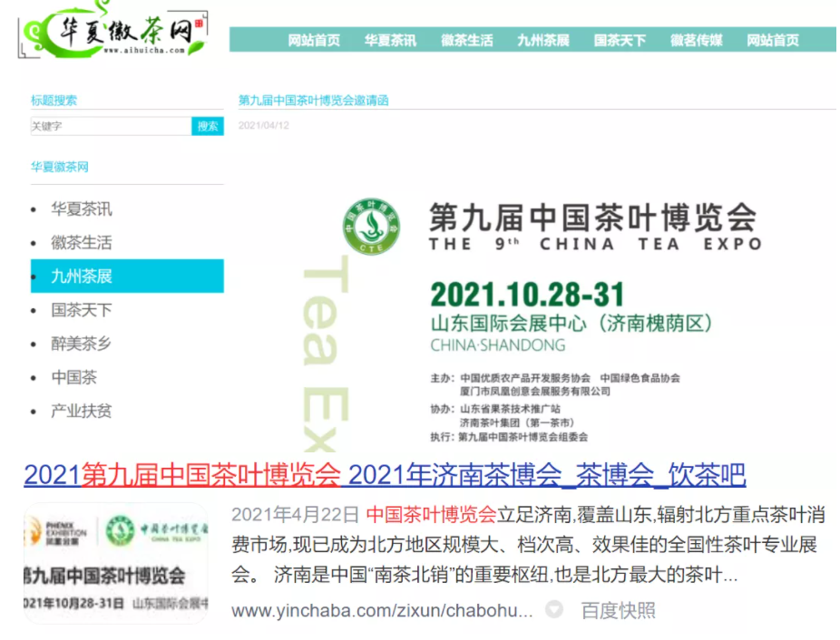Focus the 关键字 search input field
The width and height of the screenshot is (840, 640).
(111, 126)
